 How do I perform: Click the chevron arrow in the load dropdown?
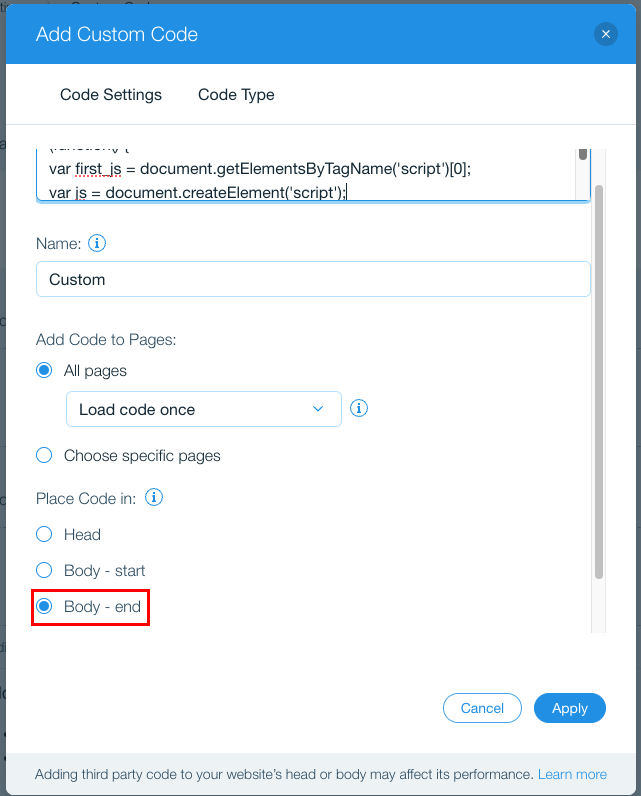[318, 409]
